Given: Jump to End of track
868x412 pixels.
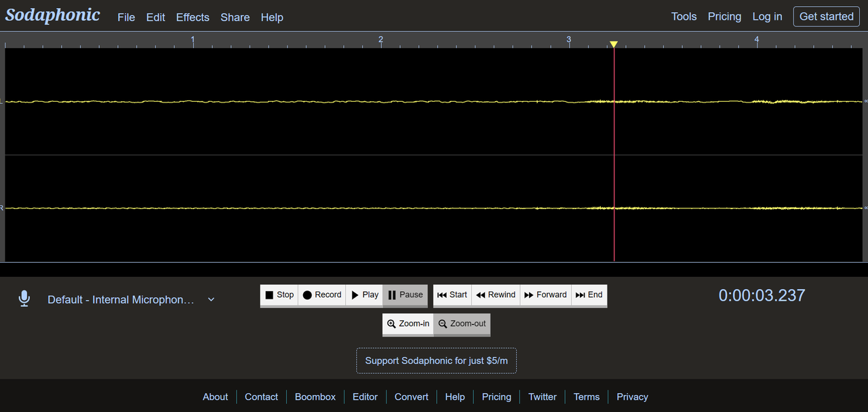Looking at the screenshot, I should (589, 295).
